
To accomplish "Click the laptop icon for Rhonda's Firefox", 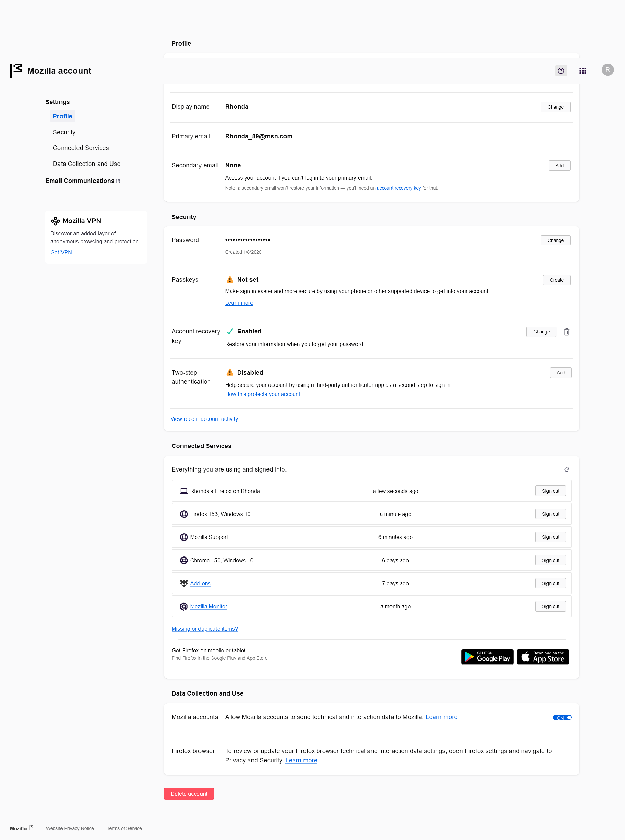I will click(184, 491).
